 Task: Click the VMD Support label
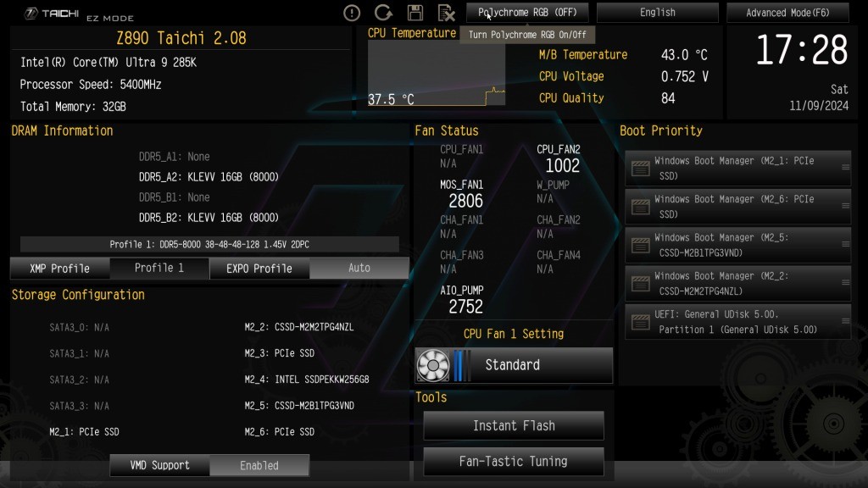pos(159,465)
